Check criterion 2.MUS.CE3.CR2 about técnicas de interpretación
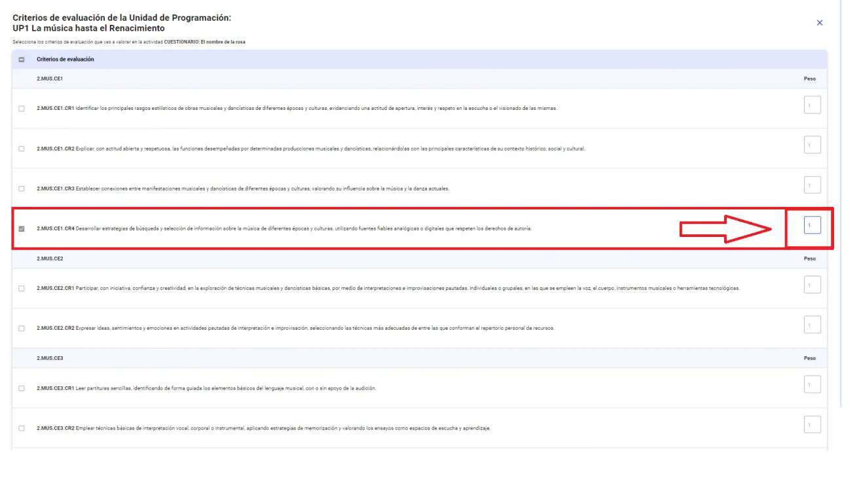Screen dimensions: 859x504 pyautogui.click(x=22, y=427)
